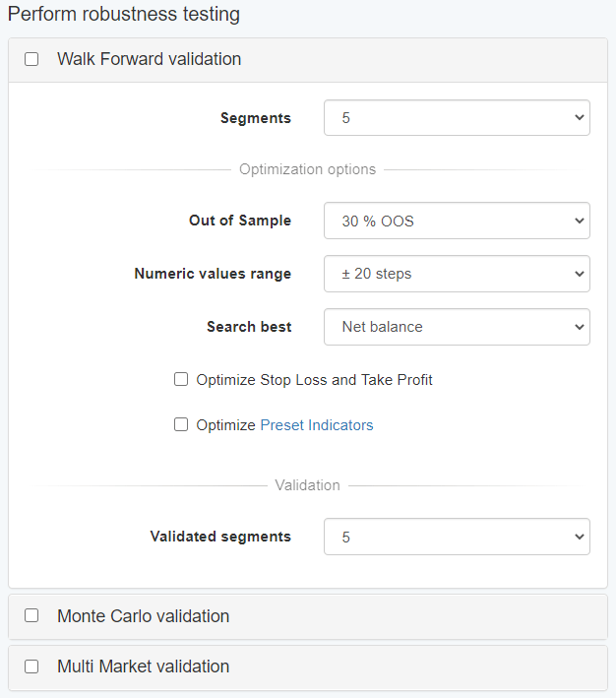Open the Out of Sample dropdown

pos(457,221)
